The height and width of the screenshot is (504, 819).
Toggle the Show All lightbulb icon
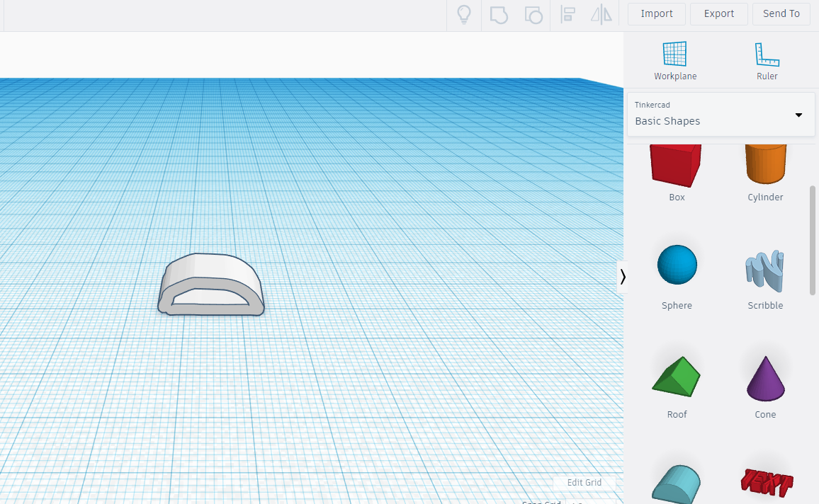point(464,14)
